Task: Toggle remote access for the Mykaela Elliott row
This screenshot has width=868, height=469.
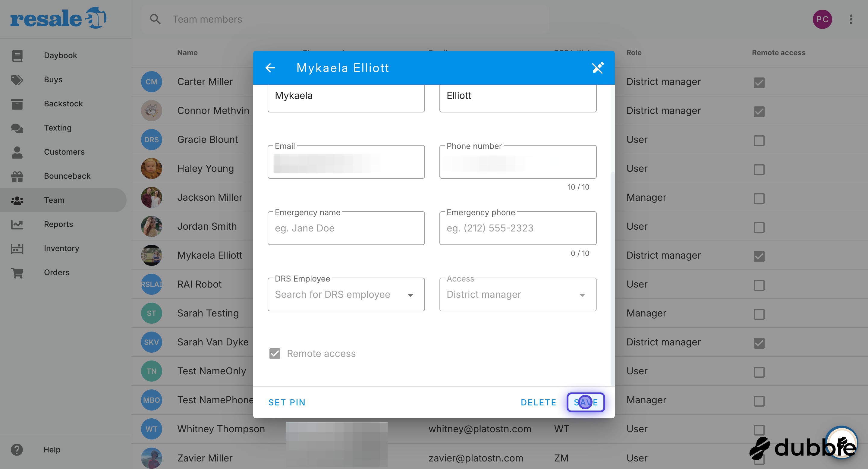Action: point(759,257)
